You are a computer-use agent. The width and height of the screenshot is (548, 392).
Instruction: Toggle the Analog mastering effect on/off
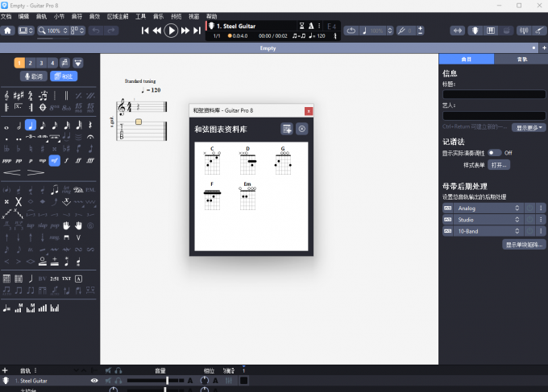(447, 208)
